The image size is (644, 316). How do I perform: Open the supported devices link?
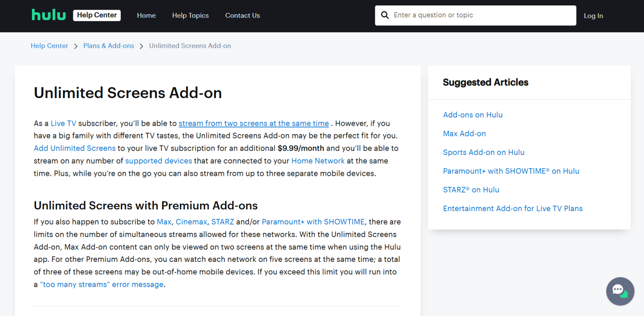pos(158,161)
